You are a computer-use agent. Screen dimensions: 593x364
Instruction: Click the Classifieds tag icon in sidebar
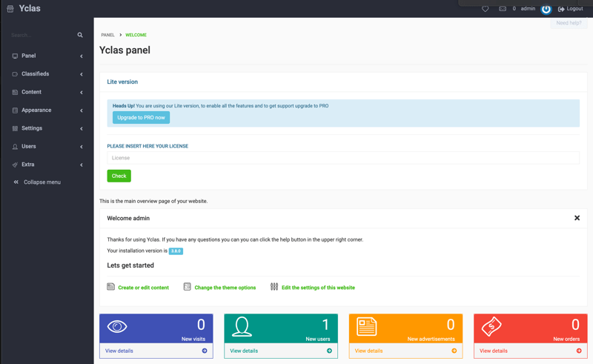[15, 74]
